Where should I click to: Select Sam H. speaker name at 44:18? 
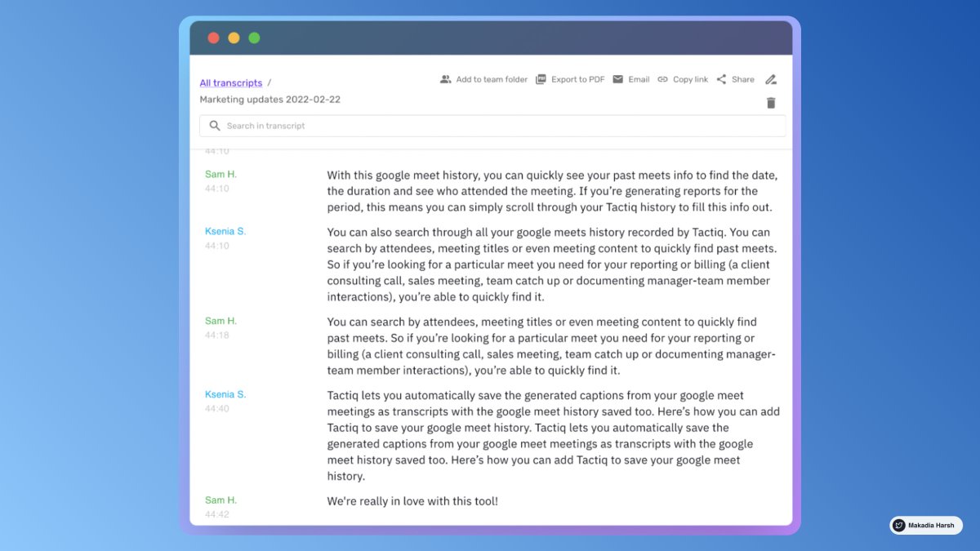point(220,321)
